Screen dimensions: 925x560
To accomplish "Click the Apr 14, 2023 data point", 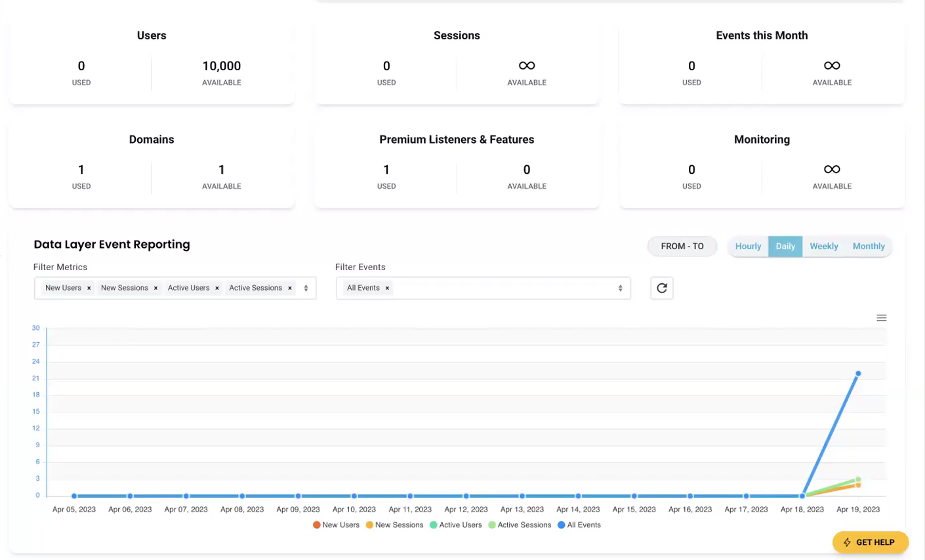I will coord(578,496).
